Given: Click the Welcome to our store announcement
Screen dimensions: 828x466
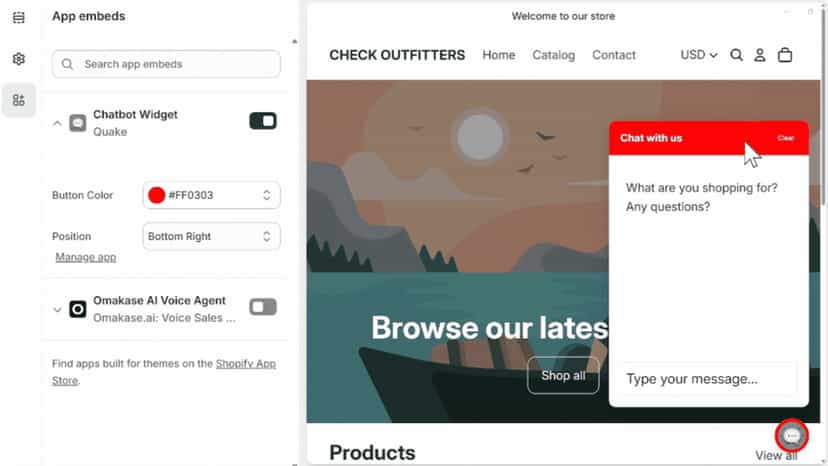Looking at the screenshot, I should tap(563, 16).
